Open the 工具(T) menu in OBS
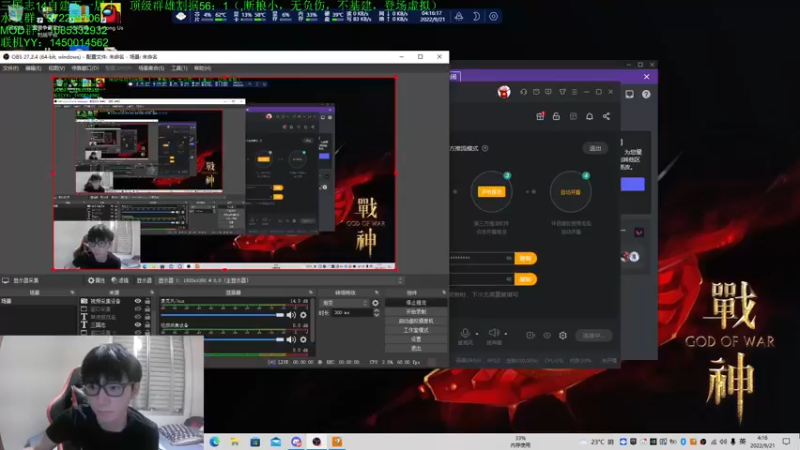 point(179,68)
